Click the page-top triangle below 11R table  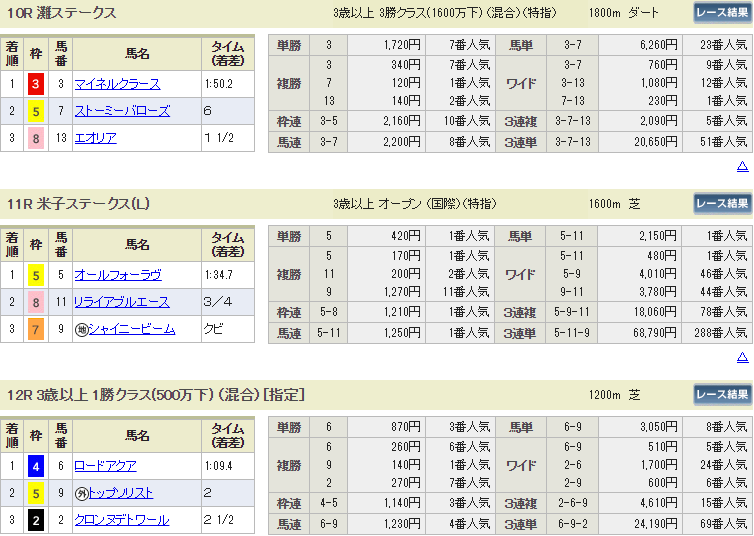(742, 357)
